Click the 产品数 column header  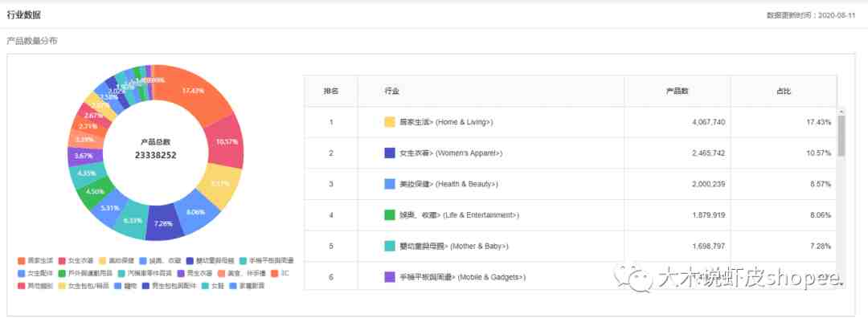(678, 92)
